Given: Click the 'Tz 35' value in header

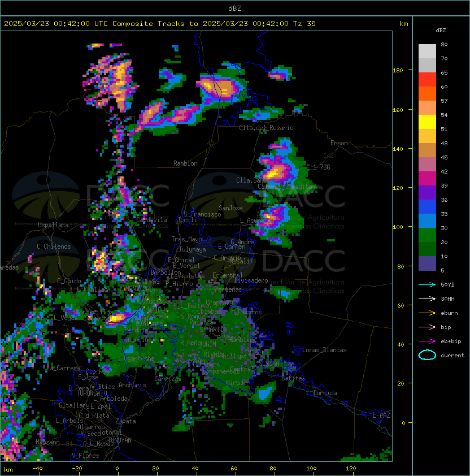Looking at the screenshot, I should coord(304,24).
